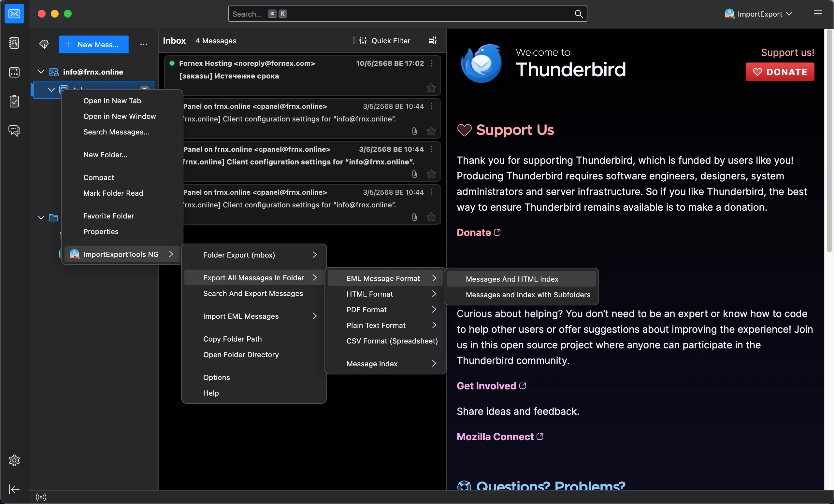Follow the Donate link
The width and height of the screenshot is (834, 504).
(478, 232)
